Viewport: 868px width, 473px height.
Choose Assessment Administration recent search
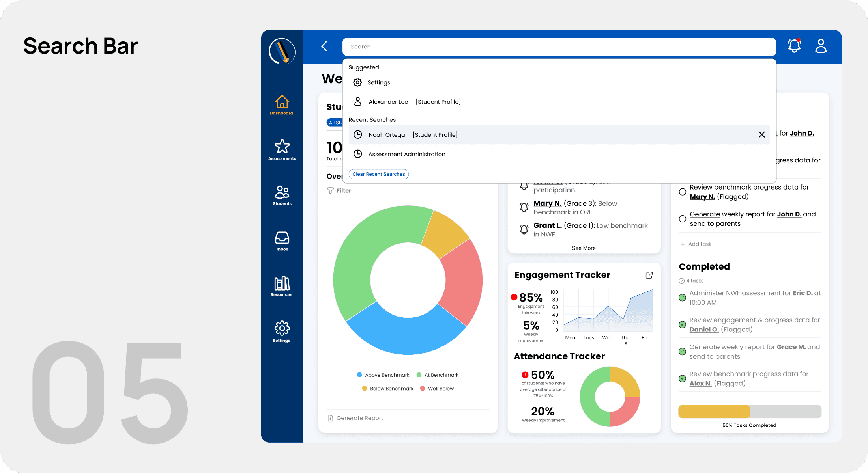pyautogui.click(x=406, y=154)
